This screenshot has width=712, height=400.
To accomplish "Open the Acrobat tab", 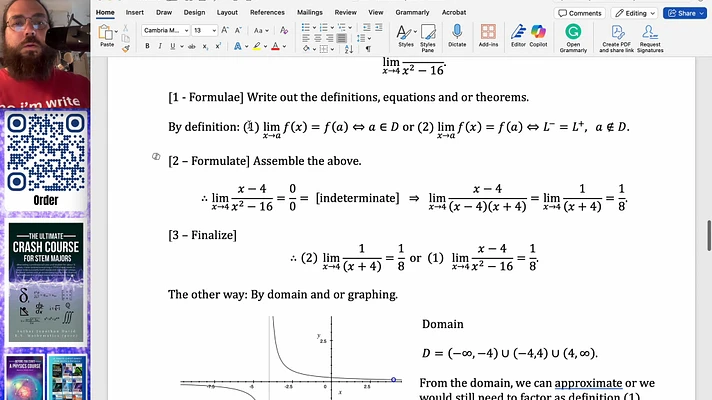I will [x=454, y=12].
